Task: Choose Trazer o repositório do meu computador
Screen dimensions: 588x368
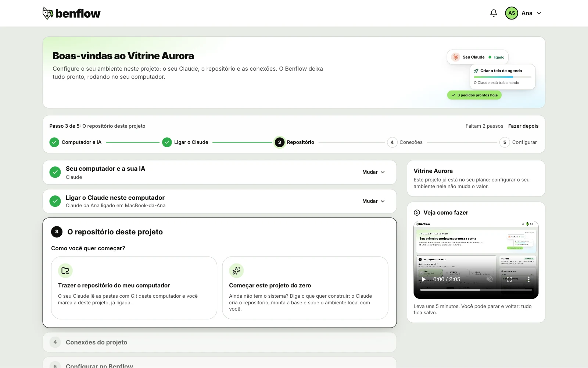Action: pos(134,288)
